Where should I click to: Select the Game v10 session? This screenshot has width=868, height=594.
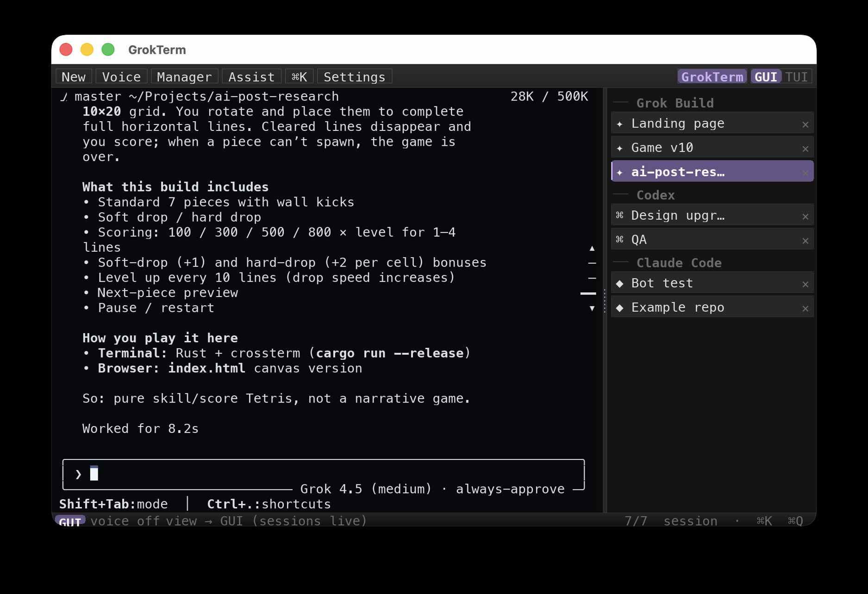pos(712,148)
